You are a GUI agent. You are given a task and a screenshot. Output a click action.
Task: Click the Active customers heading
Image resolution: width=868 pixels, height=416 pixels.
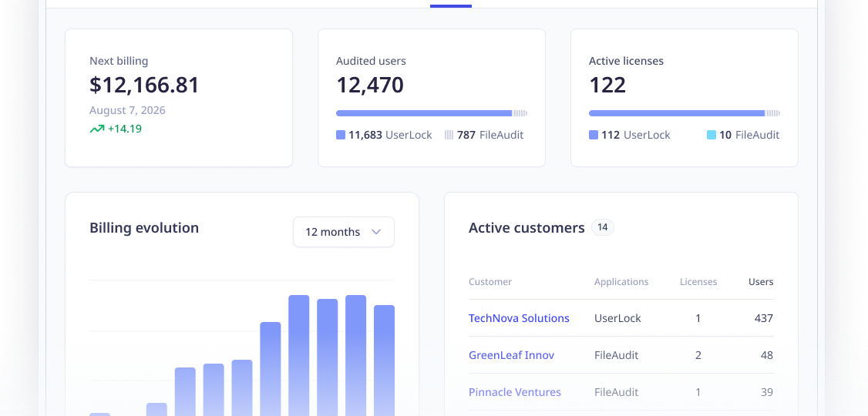click(x=527, y=228)
